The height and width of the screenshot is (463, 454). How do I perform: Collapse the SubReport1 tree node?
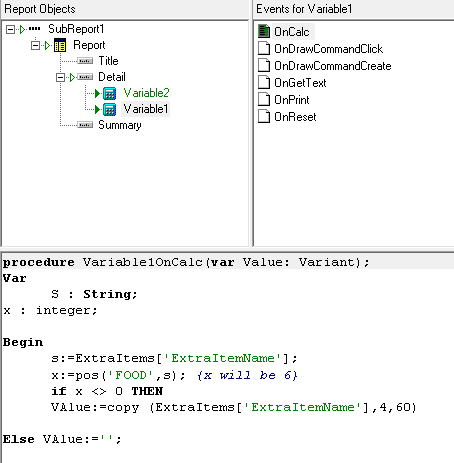10,30
